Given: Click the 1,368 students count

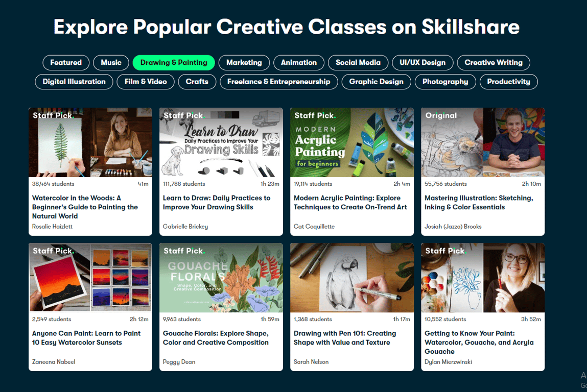Looking at the screenshot, I should pos(313,319).
